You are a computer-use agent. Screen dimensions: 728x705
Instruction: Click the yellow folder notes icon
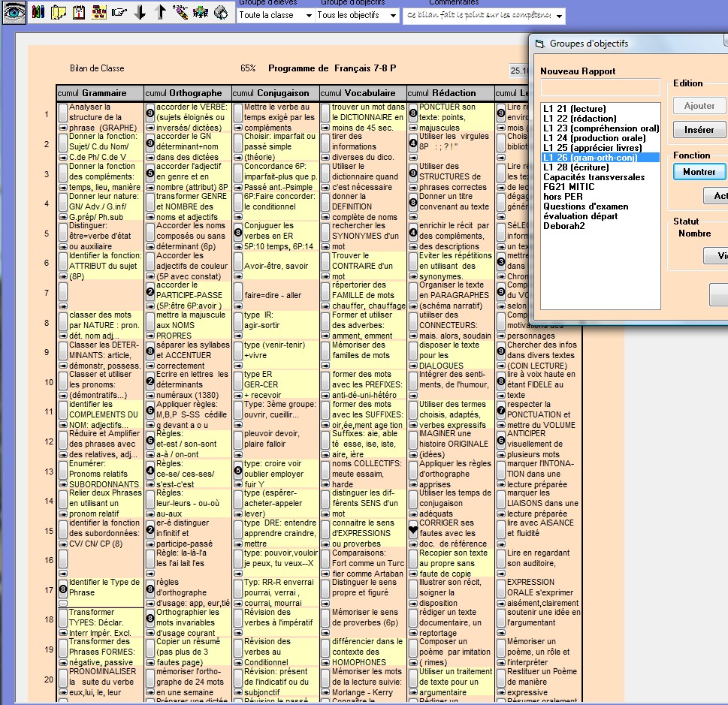coord(59,12)
